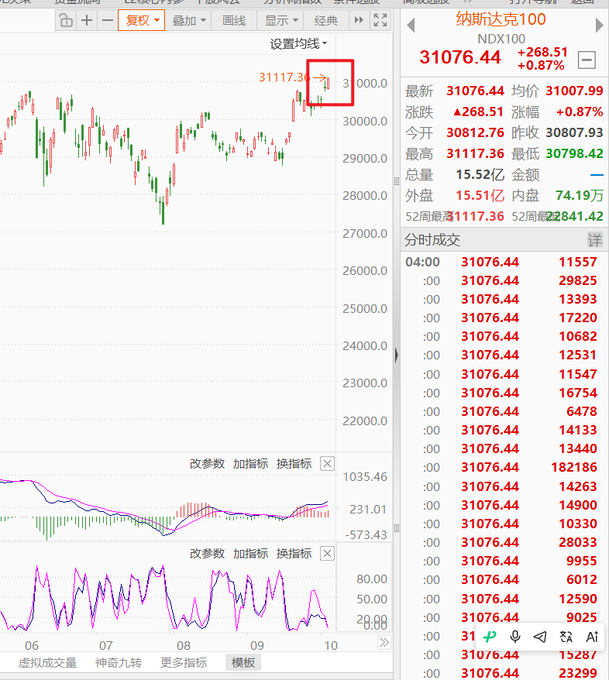Open 更多指标 tab

pos(183,663)
